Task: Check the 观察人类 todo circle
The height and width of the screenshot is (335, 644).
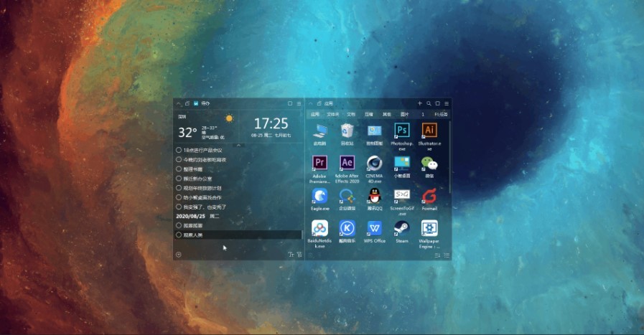Action: (x=179, y=235)
